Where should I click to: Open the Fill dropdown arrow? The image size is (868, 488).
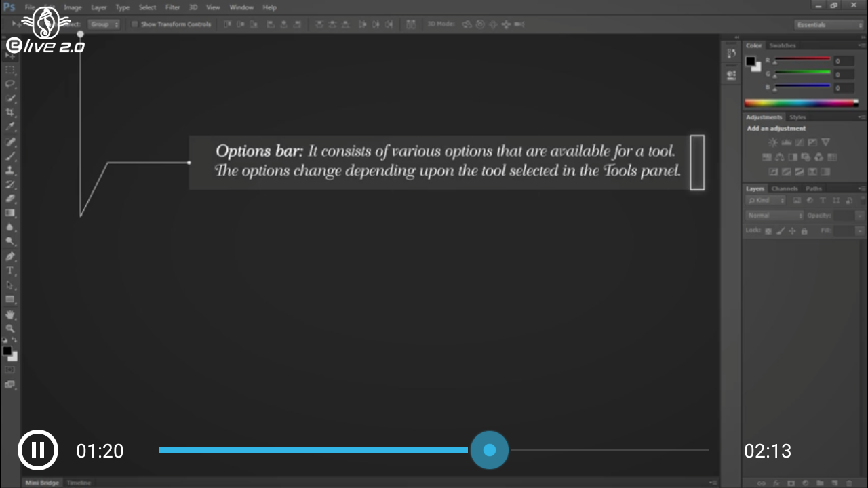point(860,231)
